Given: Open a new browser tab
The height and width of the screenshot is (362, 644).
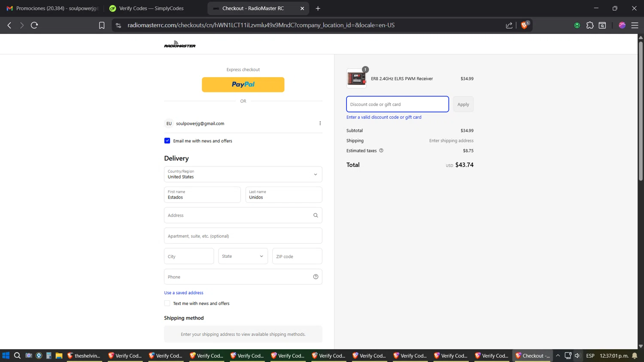Looking at the screenshot, I should (318, 8).
